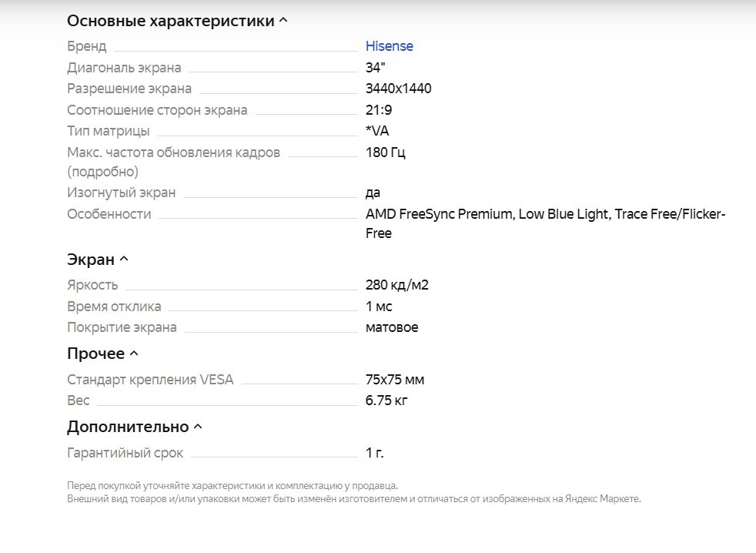Click the Основные характеристики heading text
The height and width of the screenshot is (553, 756).
coord(170,21)
